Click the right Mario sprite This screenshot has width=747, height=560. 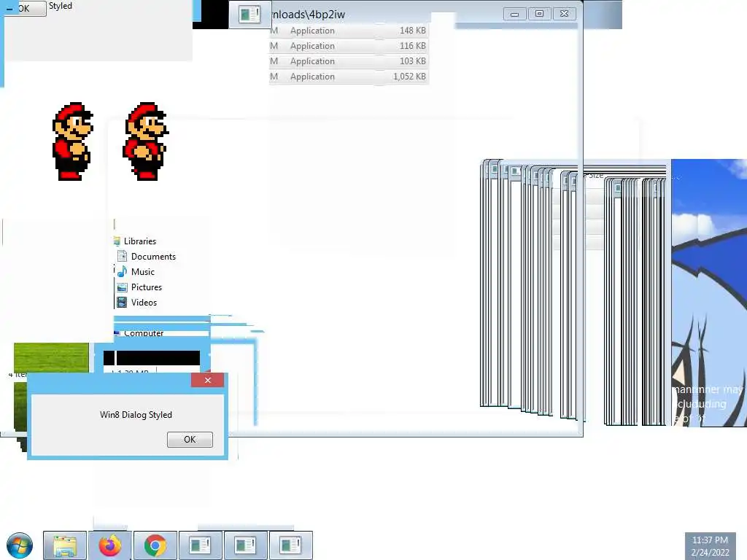146,141
